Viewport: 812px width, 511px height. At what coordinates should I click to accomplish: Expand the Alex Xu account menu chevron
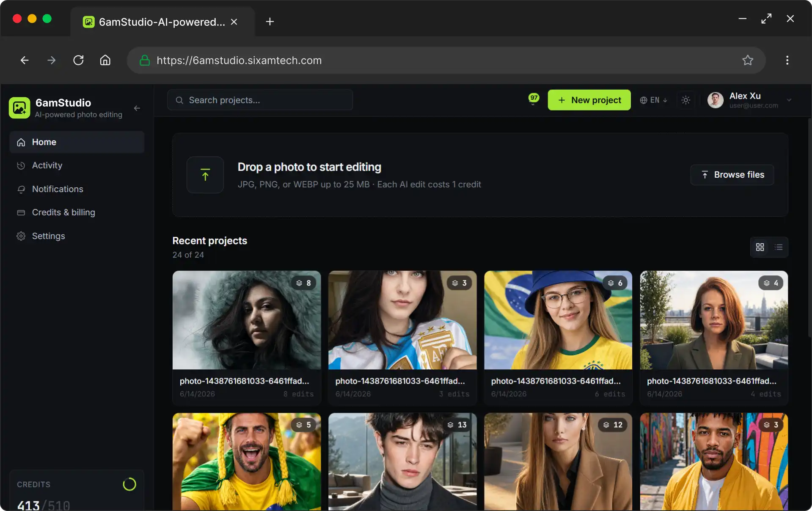[789, 100]
